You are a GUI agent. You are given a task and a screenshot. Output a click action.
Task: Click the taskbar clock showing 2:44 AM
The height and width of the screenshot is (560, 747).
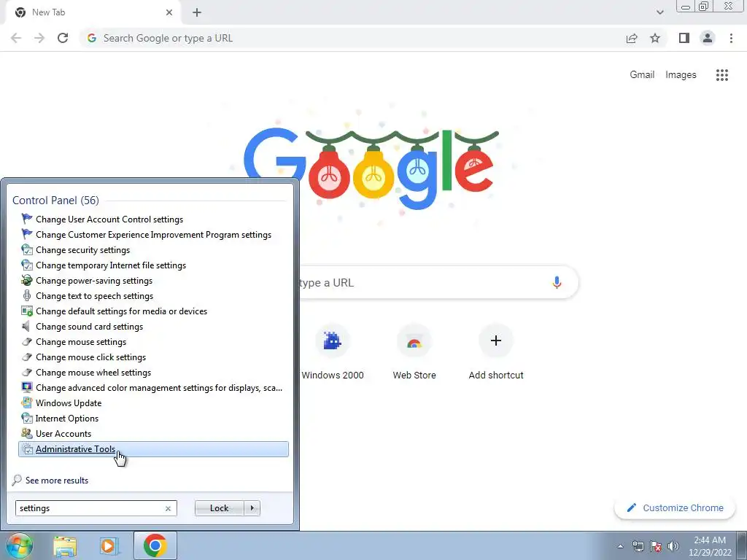710,546
